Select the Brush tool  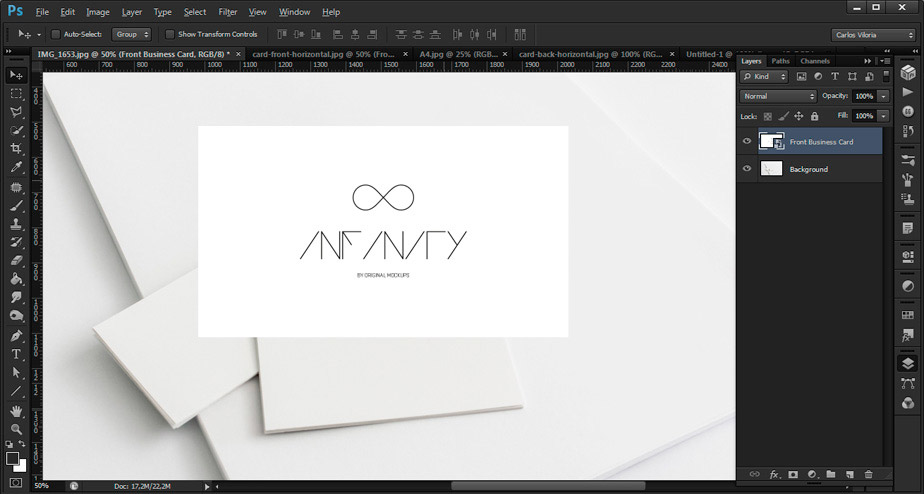point(16,206)
